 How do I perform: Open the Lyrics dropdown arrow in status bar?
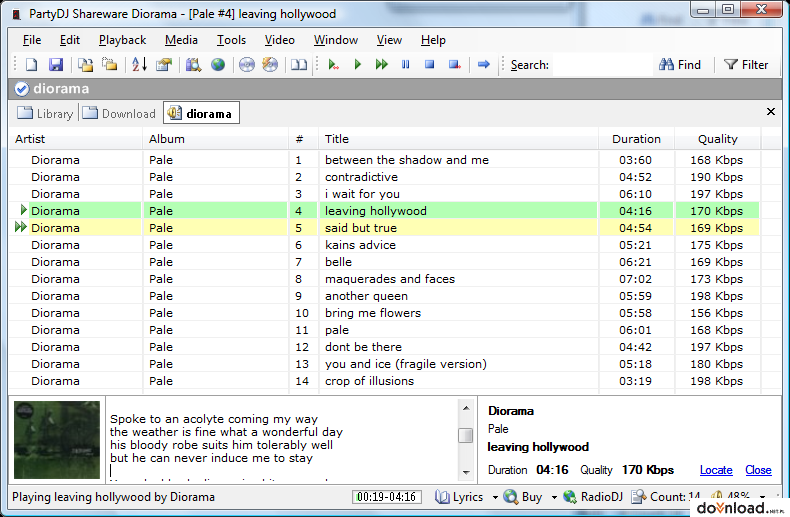[x=495, y=497]
